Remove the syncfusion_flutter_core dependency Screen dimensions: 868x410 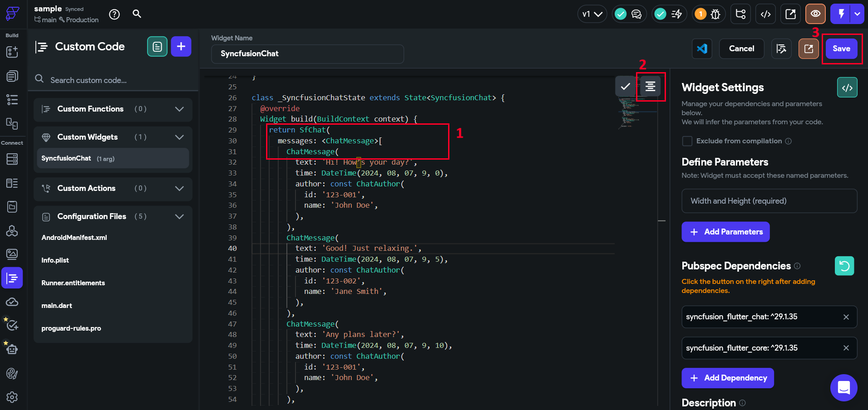pyautogui.click(x=846, y=348)
